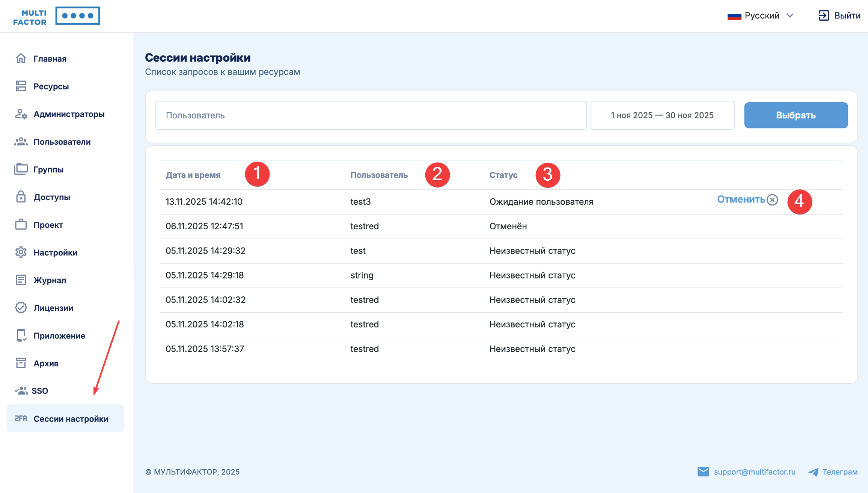The width and height of the screenshot is (868, 493).
Task: Click the Лицензии badge icon
Action: [21, 308]
